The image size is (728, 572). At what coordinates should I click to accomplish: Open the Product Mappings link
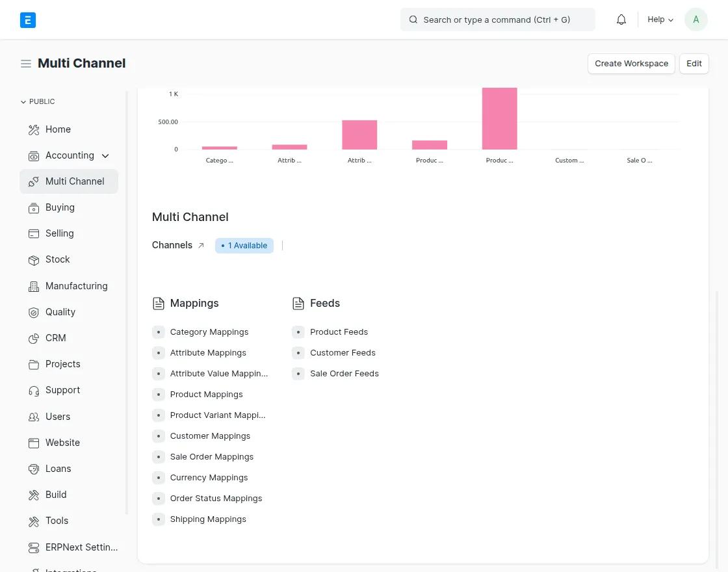[x=206, y=395]
